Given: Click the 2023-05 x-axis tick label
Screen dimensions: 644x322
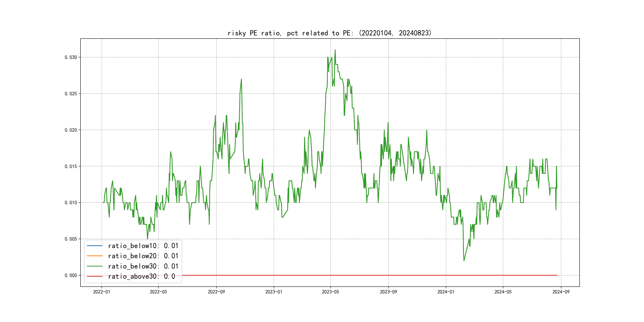Looking at the screenshot, I should tap(330, 292).
